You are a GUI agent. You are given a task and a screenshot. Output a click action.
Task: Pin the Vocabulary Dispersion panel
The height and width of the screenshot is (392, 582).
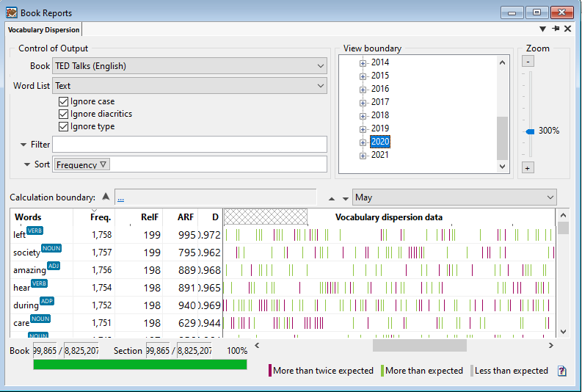[x=556, y=29]
